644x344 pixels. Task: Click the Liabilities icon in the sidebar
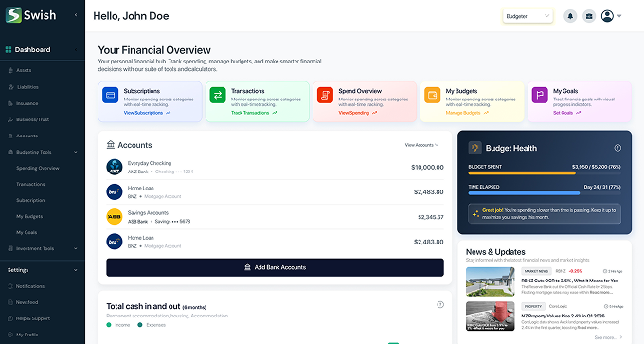coord(10,87)
